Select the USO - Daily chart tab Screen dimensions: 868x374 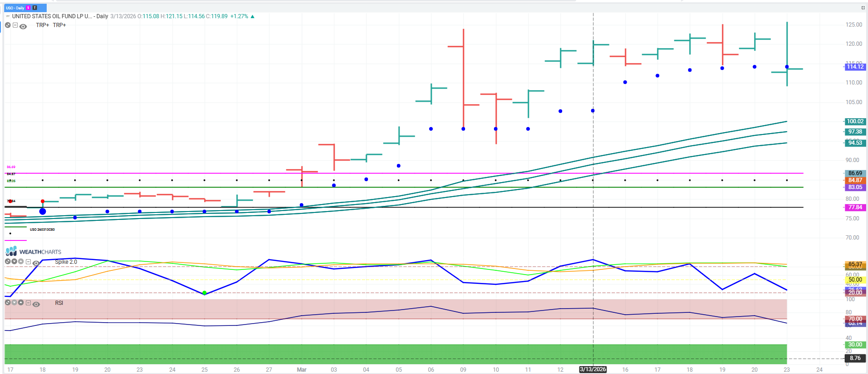click(15, 8)
